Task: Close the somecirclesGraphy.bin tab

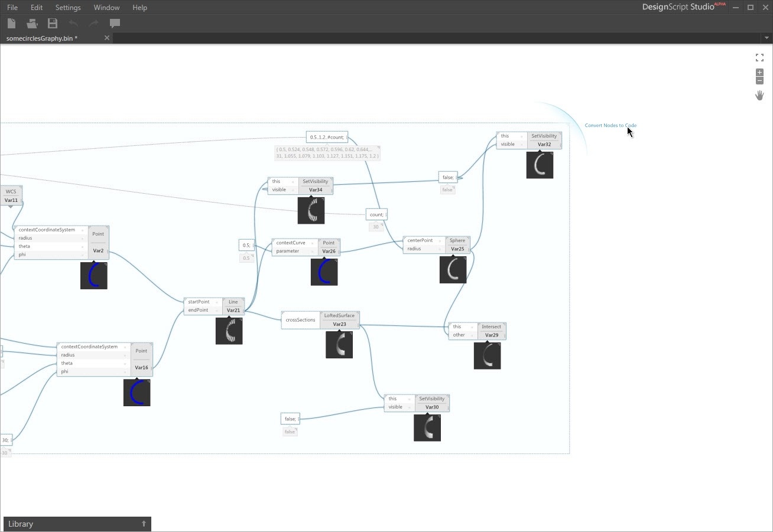Action: coord(107,38)
